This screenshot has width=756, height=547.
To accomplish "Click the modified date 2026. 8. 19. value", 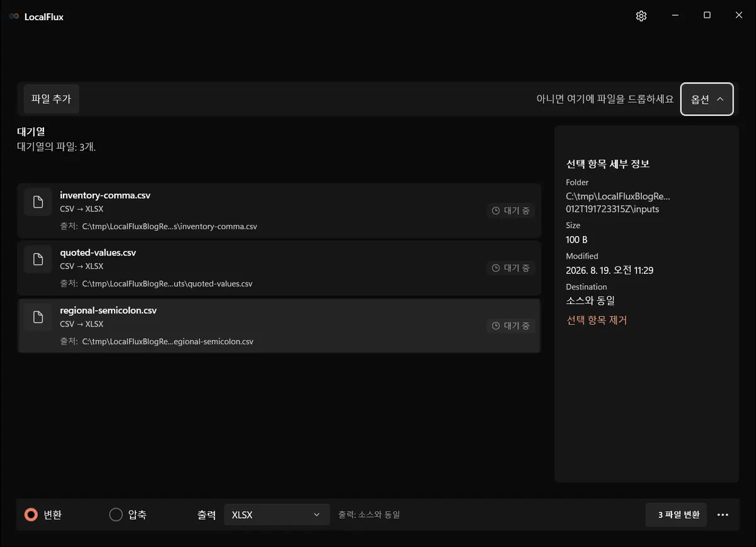I will click(x=610, y=271).
